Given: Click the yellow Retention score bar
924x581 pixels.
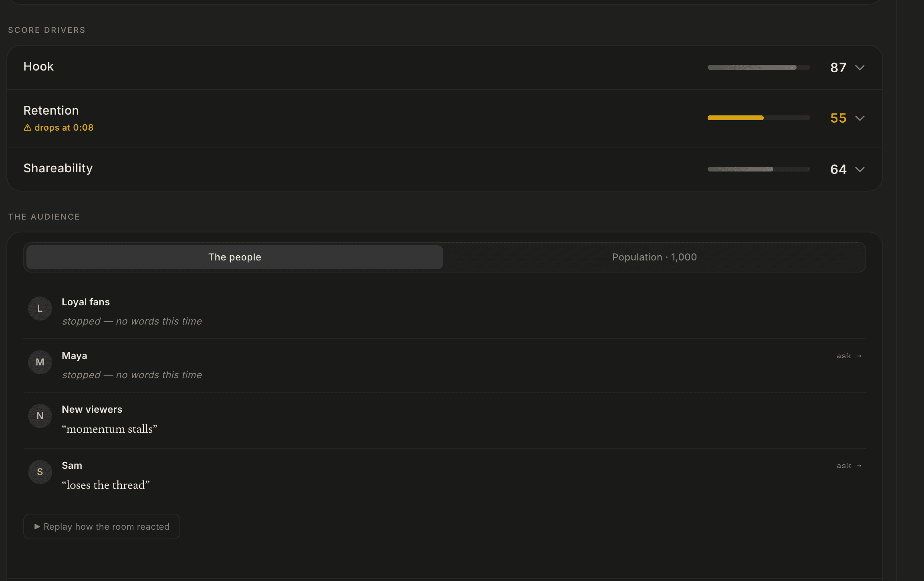Looking at the screenshot, I should [x=759, y=118].
